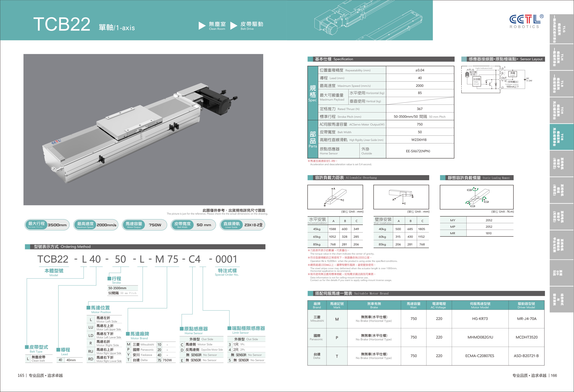Click the 45kg horizontal installation row label
The height and width of the screenshot is (392, 574).
(x=317, y=229)
